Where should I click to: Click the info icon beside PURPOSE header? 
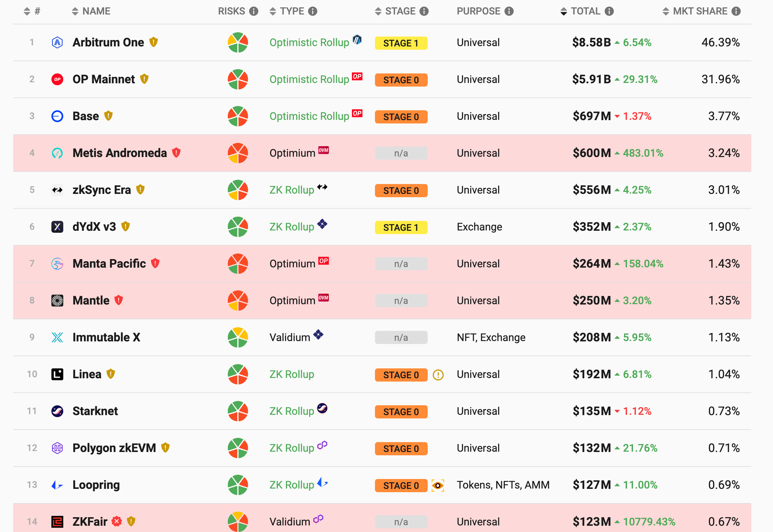pyautogui.click(x=509, y=11)
